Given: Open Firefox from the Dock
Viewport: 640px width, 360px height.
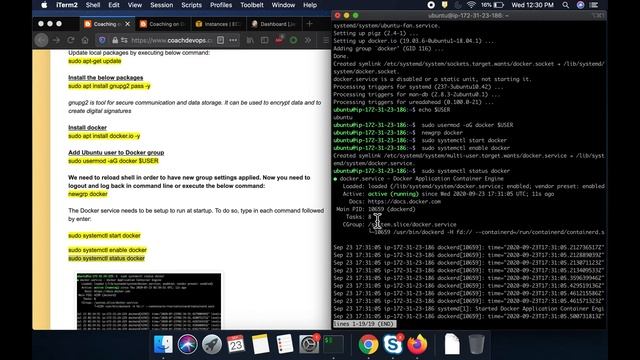Looking at the screenshot, I should click(x=417, y=344).
